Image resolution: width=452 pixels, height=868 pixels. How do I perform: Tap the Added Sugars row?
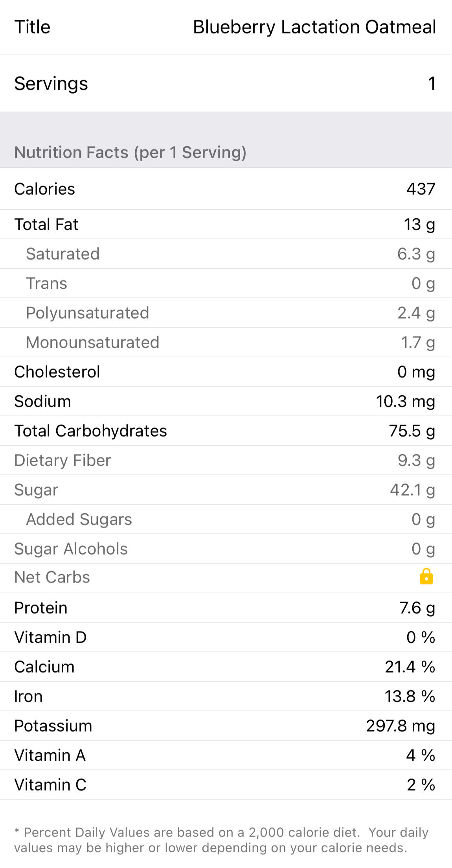226,520
